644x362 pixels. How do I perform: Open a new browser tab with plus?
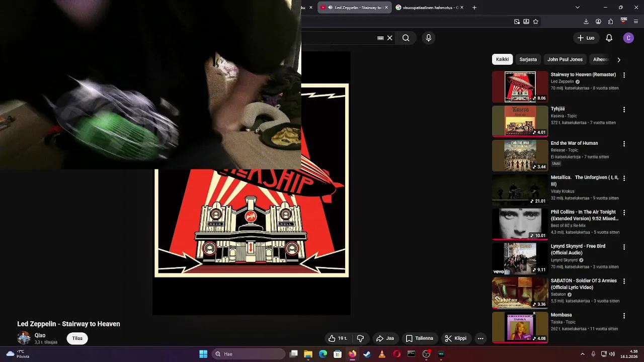click(474, 8)
